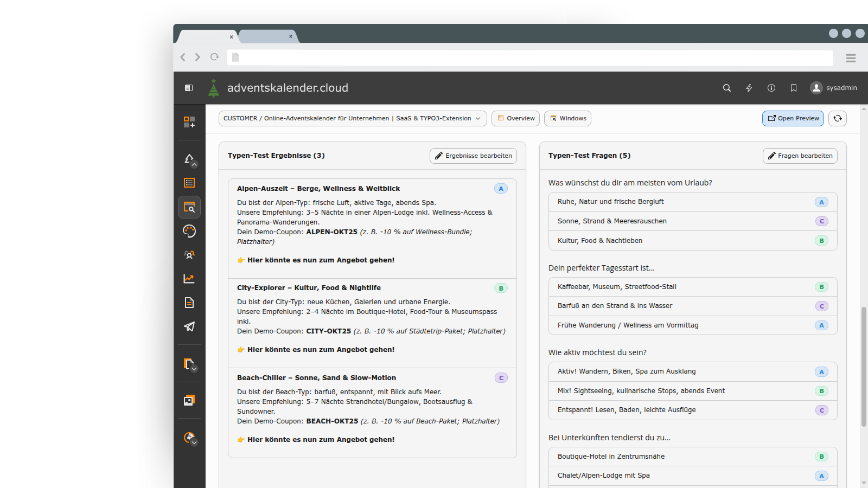Screen dimensions: 868x488
Task: Click Fragen bearbeiten button
Action: point(800,156)
